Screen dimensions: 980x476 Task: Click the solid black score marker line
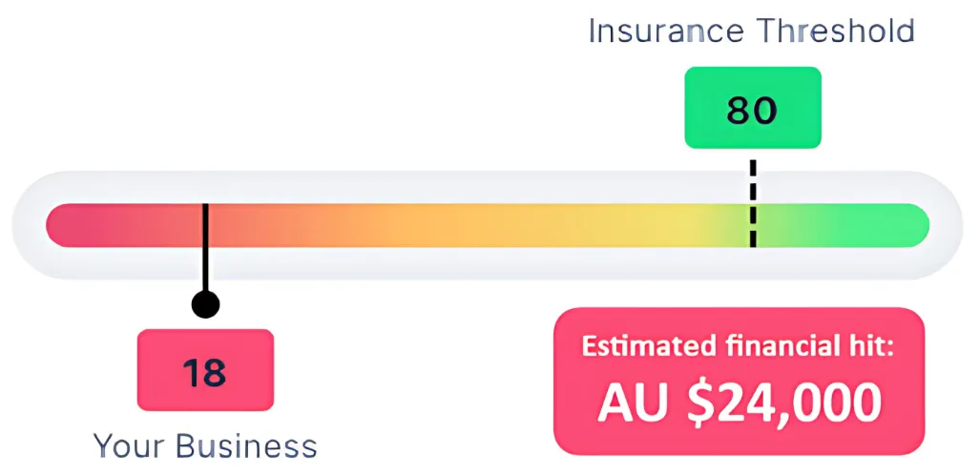point(205,248)
